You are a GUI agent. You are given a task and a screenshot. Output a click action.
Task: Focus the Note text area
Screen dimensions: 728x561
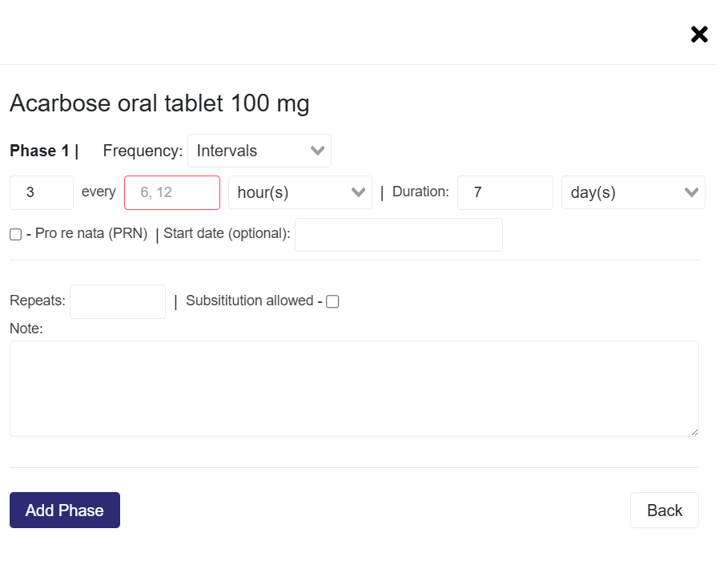click(354, 389)
